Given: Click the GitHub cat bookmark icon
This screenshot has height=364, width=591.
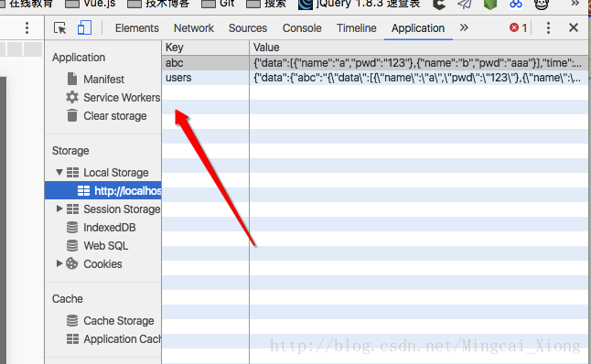Looking at the screenshot, I should coord(542,5).
